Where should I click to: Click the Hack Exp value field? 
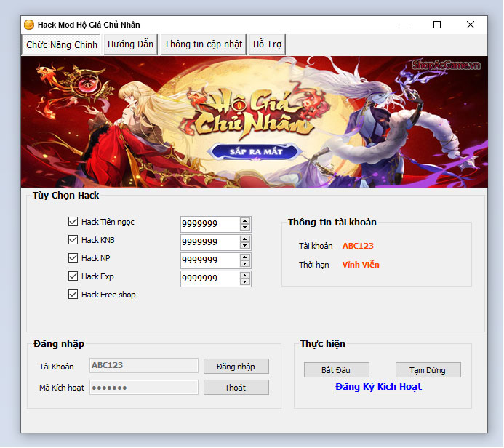pyautogui.click(x=210, y=279)
